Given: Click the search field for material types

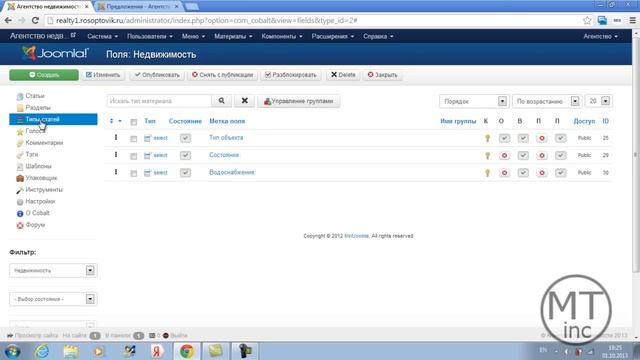Looking at the screenshot, I should [x=159, y=101].
